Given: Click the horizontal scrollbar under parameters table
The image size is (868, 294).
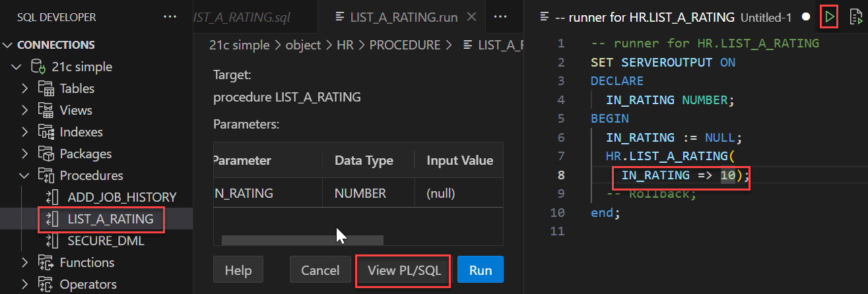Looking at the screenshot, I should coord(302,240).
